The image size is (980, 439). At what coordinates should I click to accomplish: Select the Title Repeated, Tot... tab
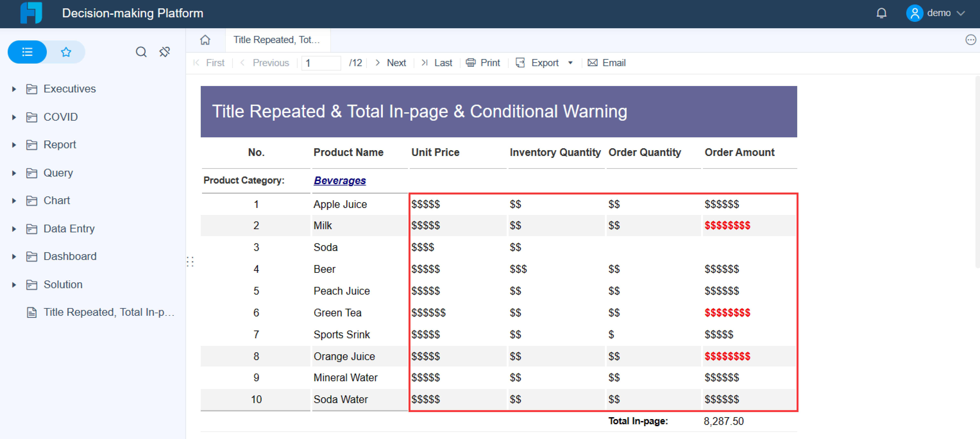[277, 40]
